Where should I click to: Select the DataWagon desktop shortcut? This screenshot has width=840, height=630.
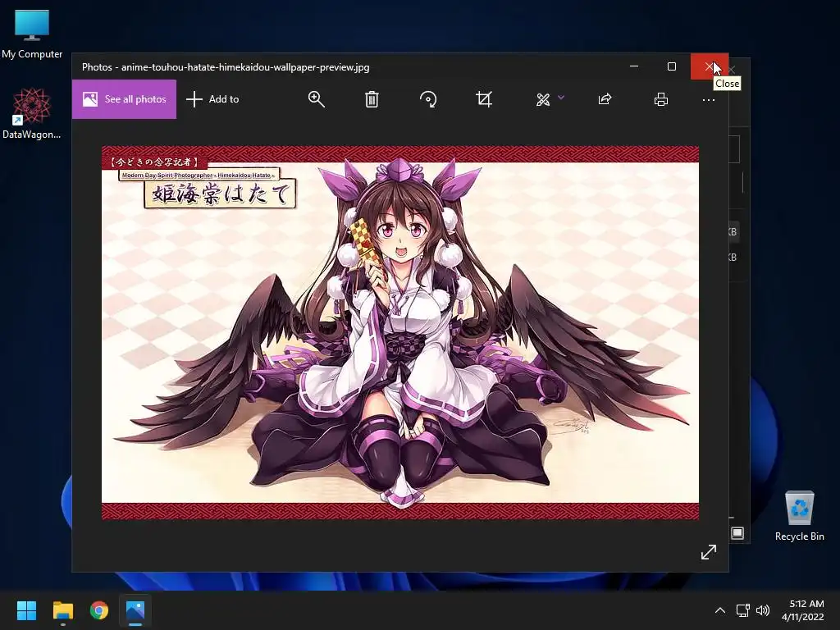point(32,113)
